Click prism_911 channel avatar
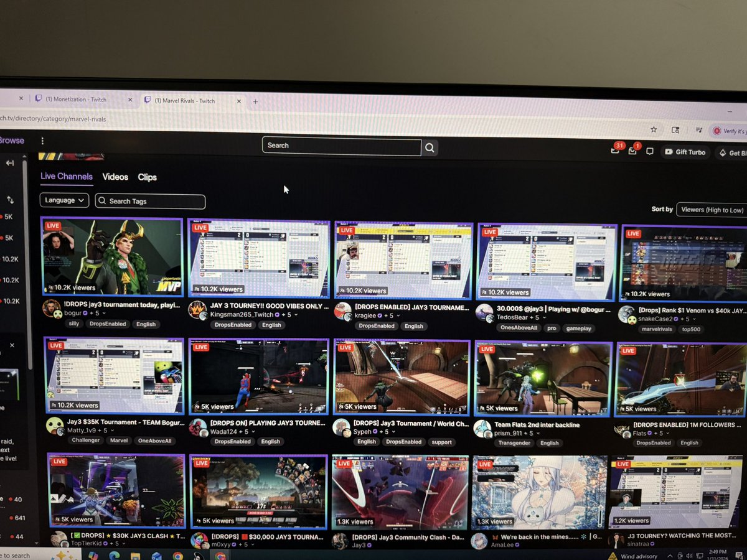The image size is (747, 560). tap(482, 429)
